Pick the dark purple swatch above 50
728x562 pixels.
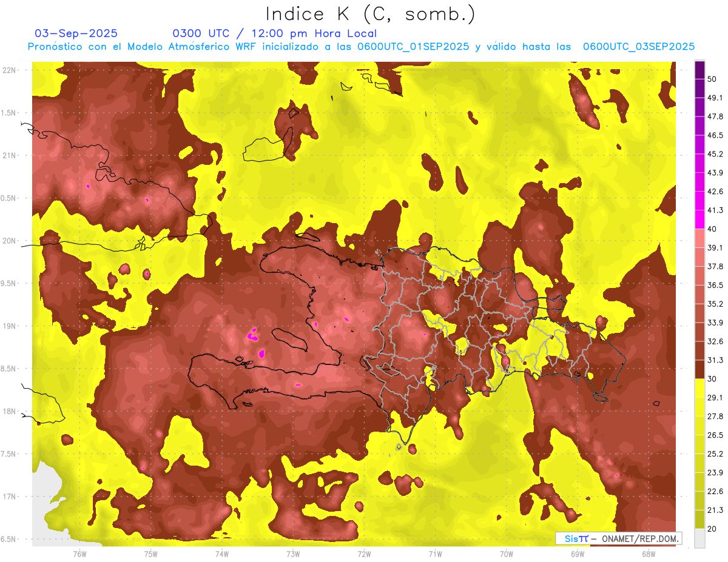[699, 70]
